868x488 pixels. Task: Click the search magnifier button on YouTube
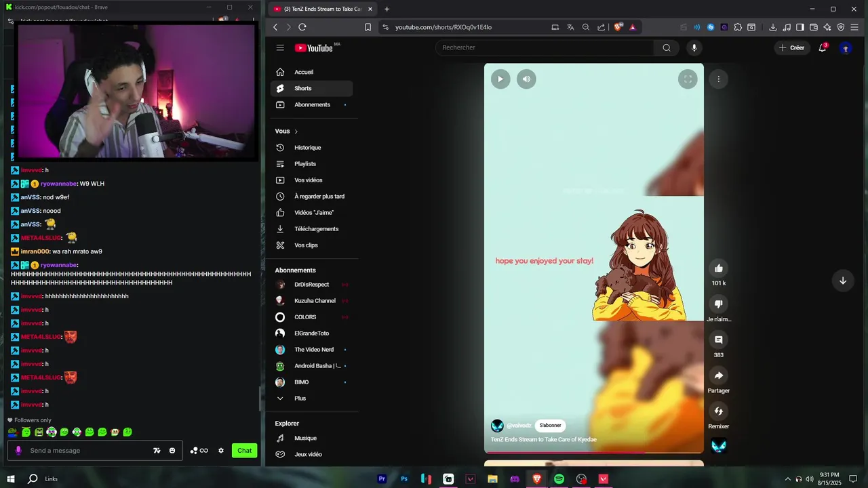pos(667,47)
